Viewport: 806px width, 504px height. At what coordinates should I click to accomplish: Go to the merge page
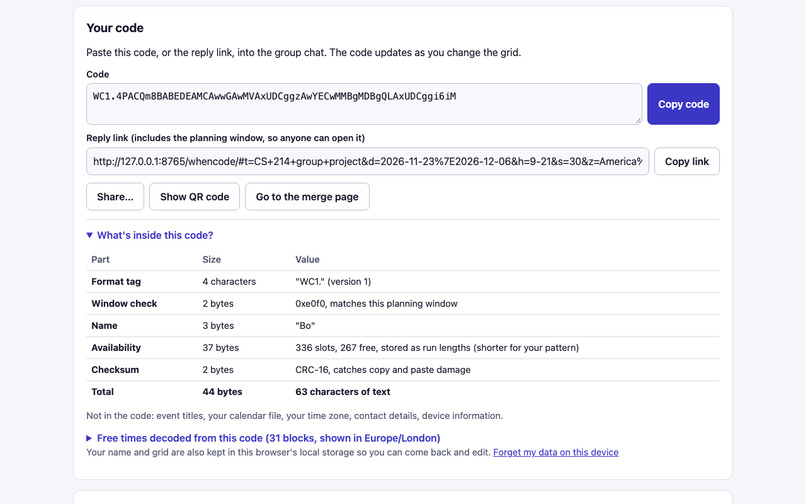point(307,196)
